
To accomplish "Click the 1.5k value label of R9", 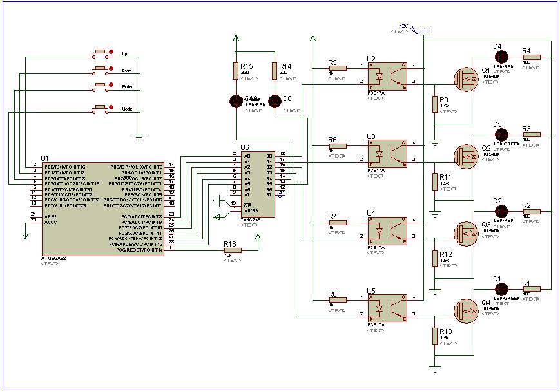I will [444, 106].
